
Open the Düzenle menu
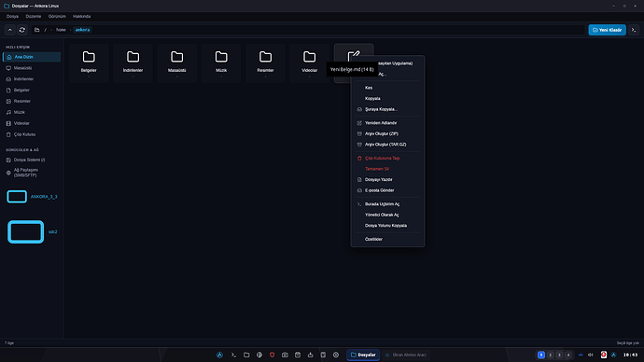[34, 17]
